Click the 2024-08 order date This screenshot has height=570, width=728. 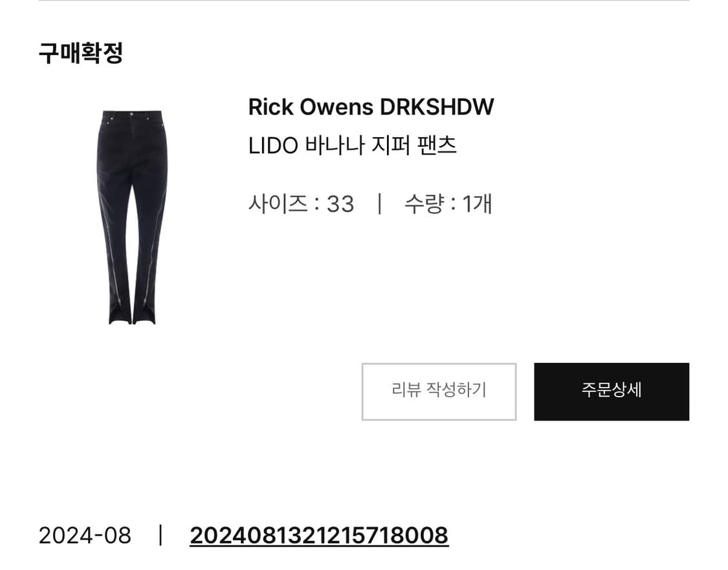tap(85, 536)
